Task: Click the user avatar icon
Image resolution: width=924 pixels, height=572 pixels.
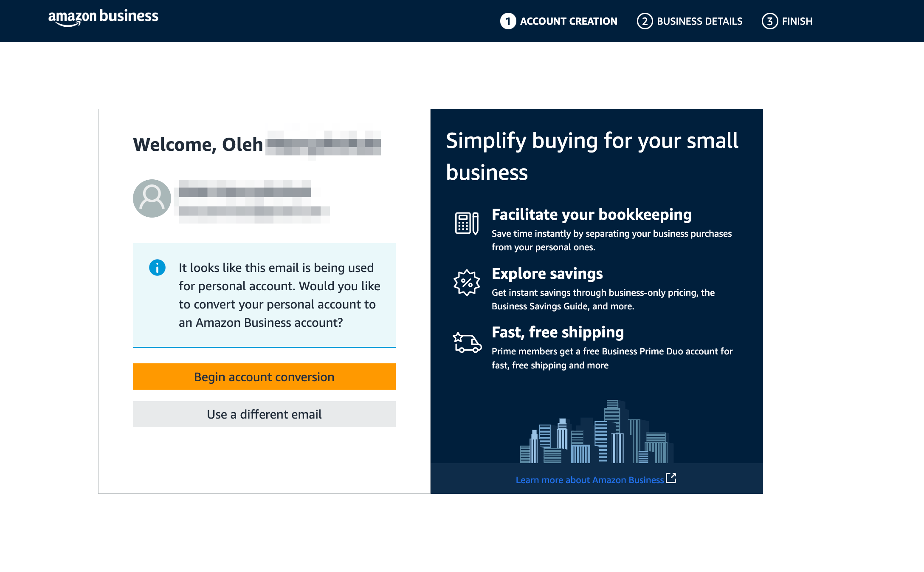Action: pos(152,198)
